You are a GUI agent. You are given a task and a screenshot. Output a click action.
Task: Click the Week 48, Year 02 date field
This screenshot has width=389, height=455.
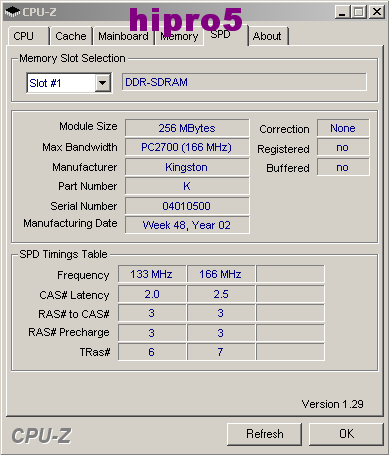click(187, 225)
